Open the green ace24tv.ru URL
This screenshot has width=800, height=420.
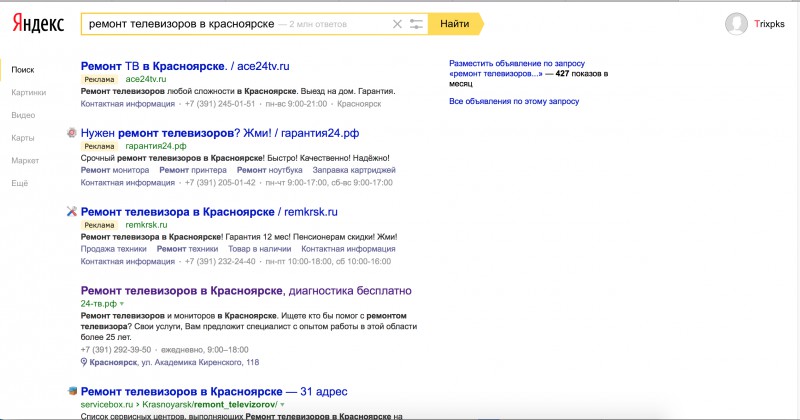146,79
